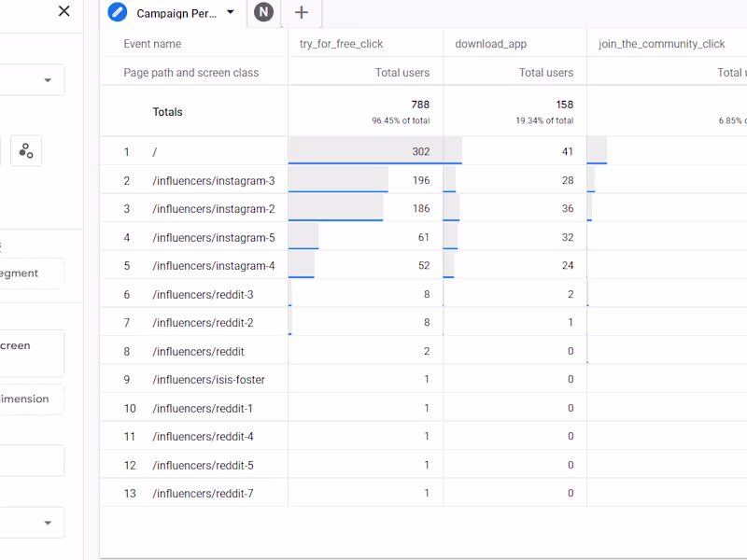Click the Totals row label
Image resolution: width=747 pixels, height=560 pixels.
[168, 111]
